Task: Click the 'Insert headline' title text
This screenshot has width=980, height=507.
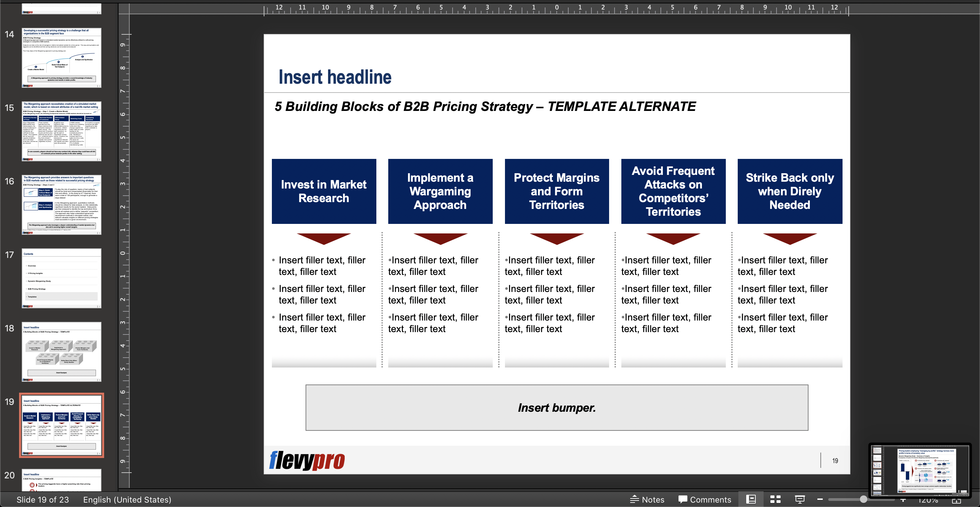Action: click(335, 77)
